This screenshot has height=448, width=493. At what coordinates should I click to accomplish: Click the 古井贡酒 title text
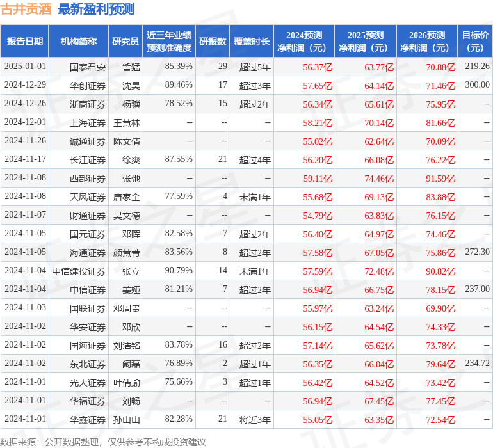26,9
